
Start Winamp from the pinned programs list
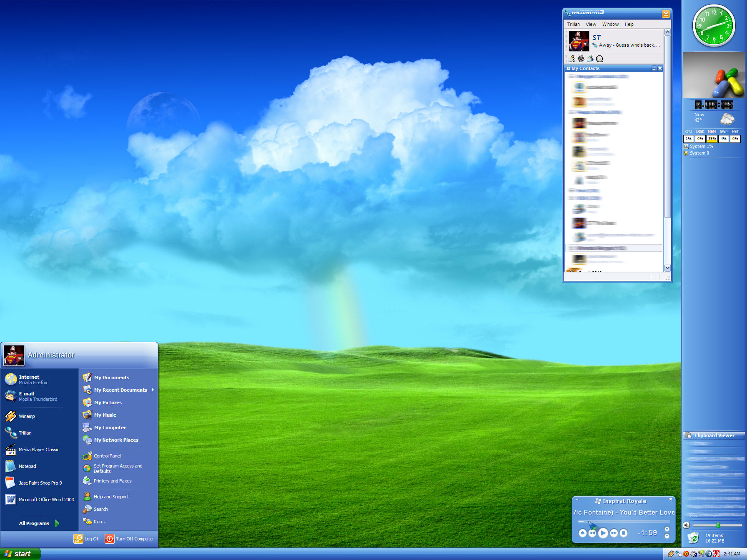pos(40,416)
